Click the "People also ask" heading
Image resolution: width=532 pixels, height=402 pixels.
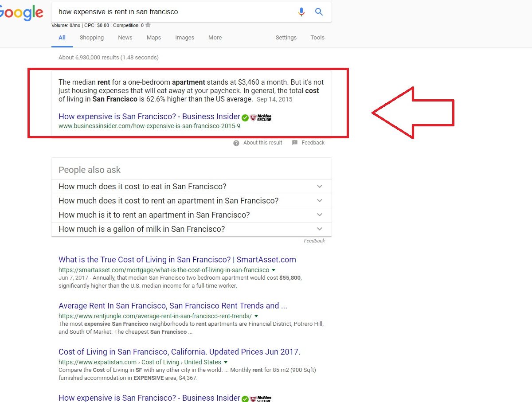tap(90, 170)
